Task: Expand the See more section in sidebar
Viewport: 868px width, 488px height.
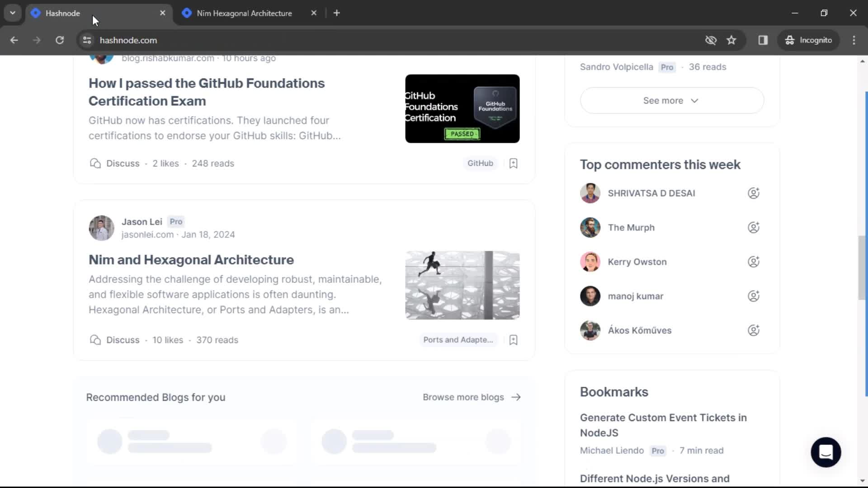Action: [672, 100]
